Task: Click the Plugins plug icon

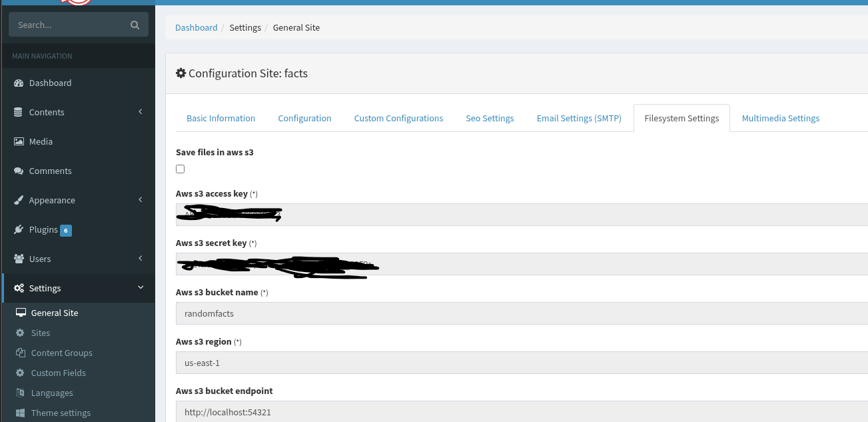Action: pos(19,230)
